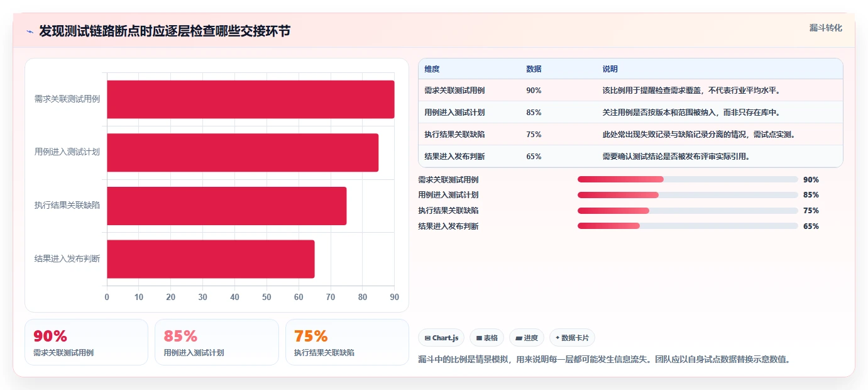Click the 90% stat card
The image size is (868, 390).
point(86,342)
